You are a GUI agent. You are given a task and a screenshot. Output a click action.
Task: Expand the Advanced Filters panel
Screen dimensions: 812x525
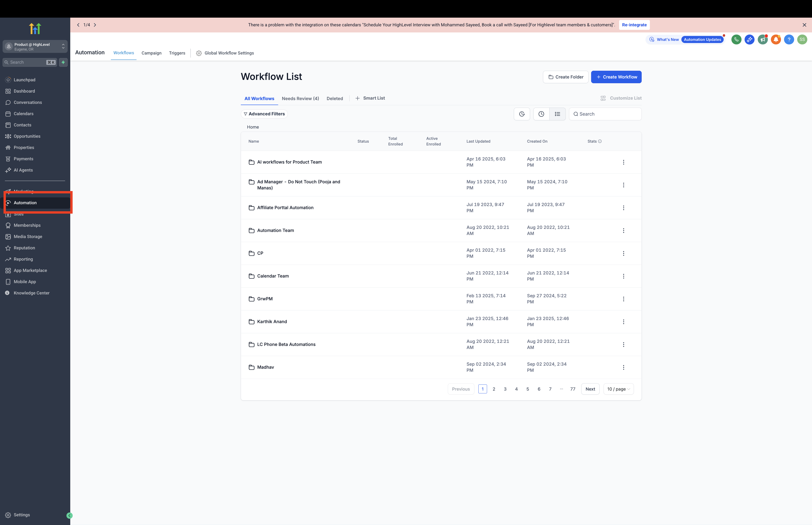click(x=264, y=114)
